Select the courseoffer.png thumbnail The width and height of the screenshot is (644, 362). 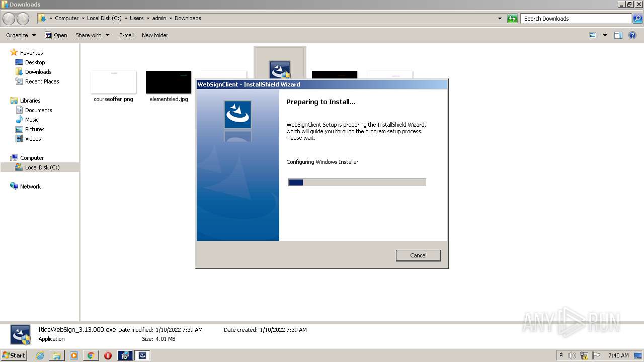pyautogui.click(x=113, y=82)
